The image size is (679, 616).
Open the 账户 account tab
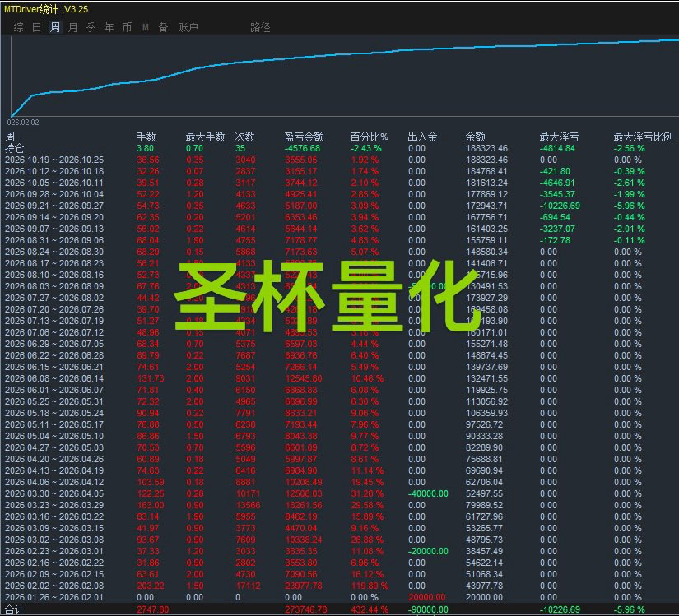coord(188,27)
